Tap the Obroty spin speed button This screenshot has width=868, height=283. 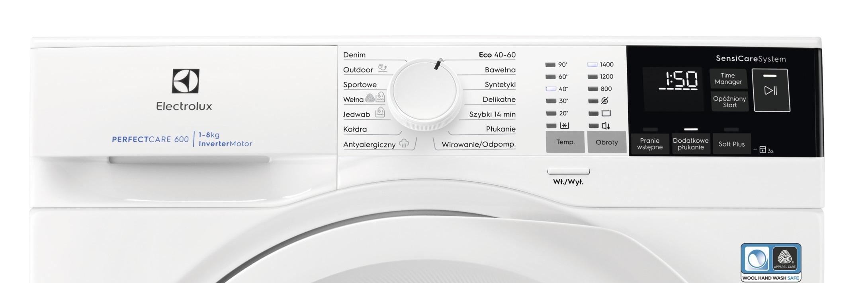pos(606,142)
